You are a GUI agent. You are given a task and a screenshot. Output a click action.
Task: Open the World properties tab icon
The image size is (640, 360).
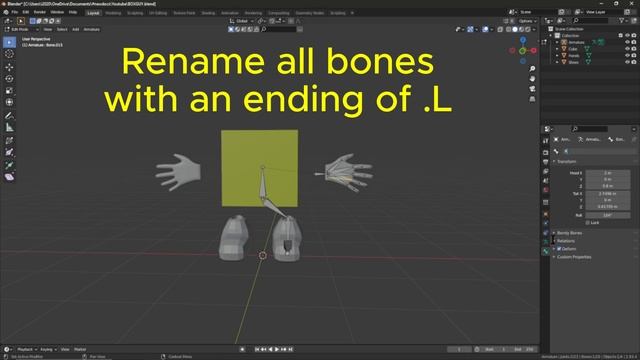point(546,190)
